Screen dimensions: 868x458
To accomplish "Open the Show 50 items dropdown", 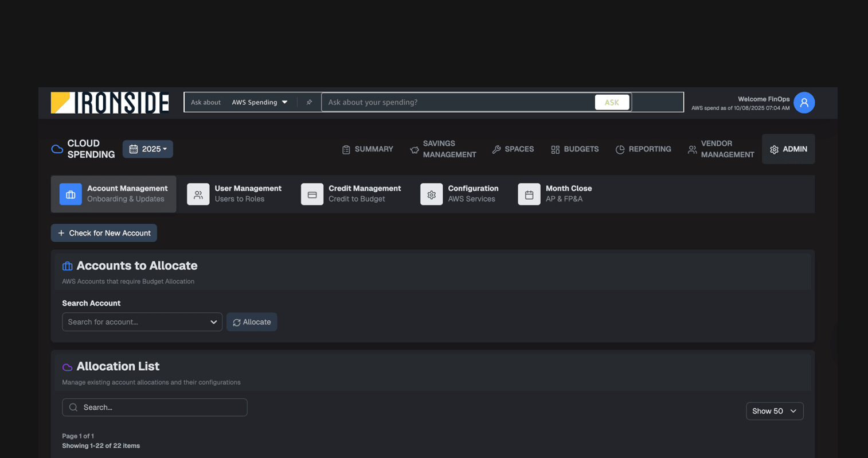I will coord(774,411).
